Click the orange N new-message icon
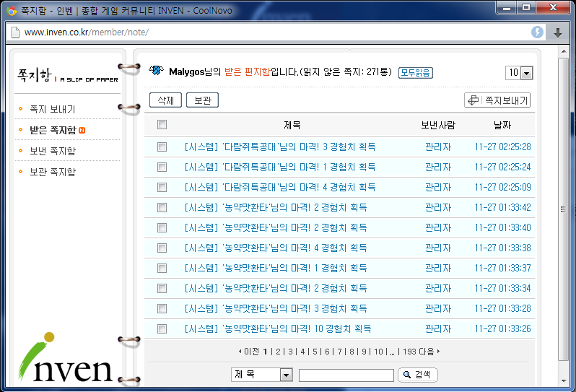This screenshot has width=576, height=392. [x=82, y=130]
